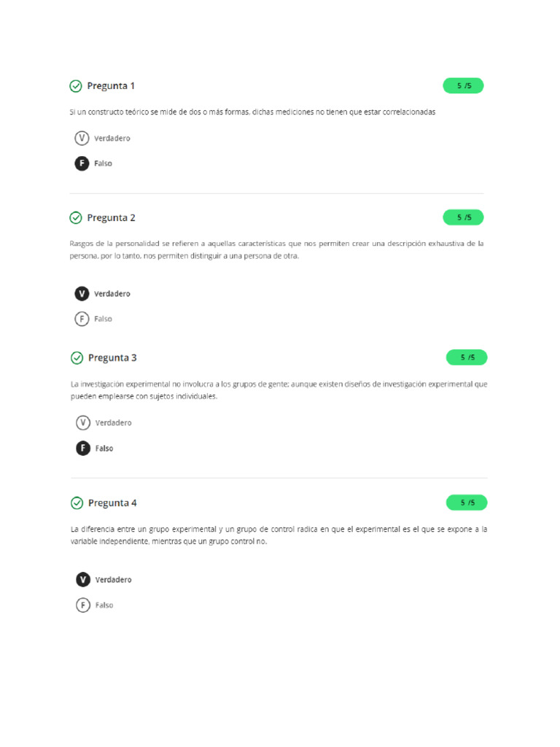The image size is (560, 747).
Task: Select Falso radio option for Pregunta 1
Action: coord(82,163)
